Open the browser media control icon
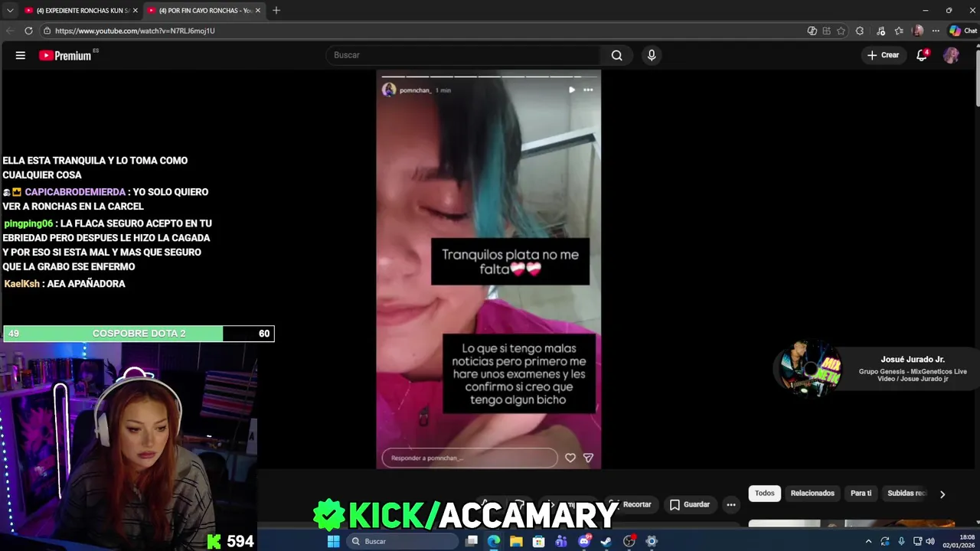The image size is (980, 551). 879,31
